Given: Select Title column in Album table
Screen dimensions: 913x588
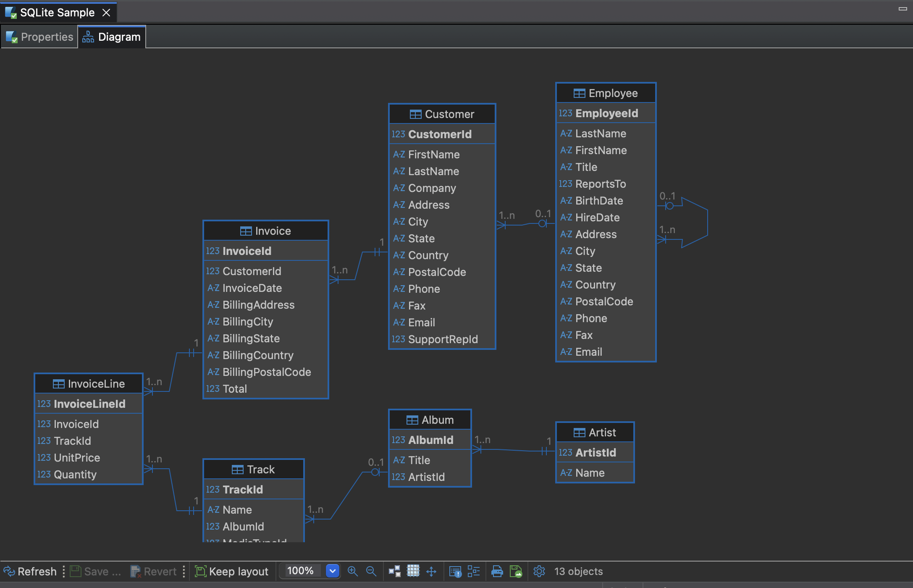Looking at the screenshot, I should (x=430, y=460).
